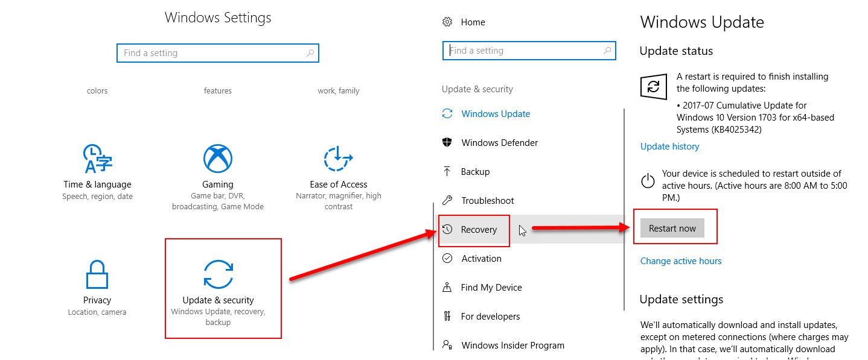Open Windows Insider Program page
The width and height of the screenshot is (868, 360).
(x=512, y=346)
